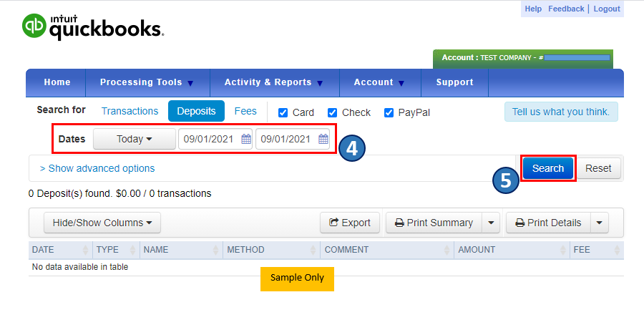Open Print Details dropdown arrow
This screenshot has width=644, height=335.
[x=599, y=223]
